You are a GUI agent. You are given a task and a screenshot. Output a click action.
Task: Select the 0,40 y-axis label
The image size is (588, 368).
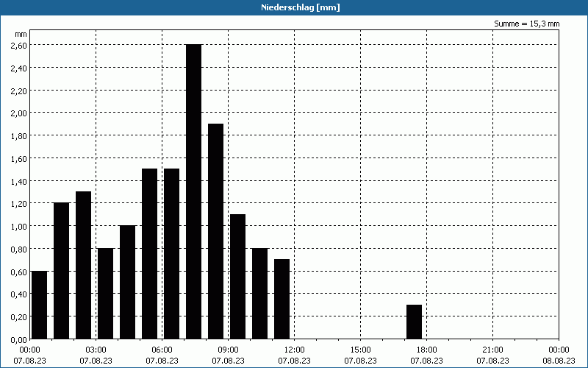pyautogui.click(x=19, y=294)
